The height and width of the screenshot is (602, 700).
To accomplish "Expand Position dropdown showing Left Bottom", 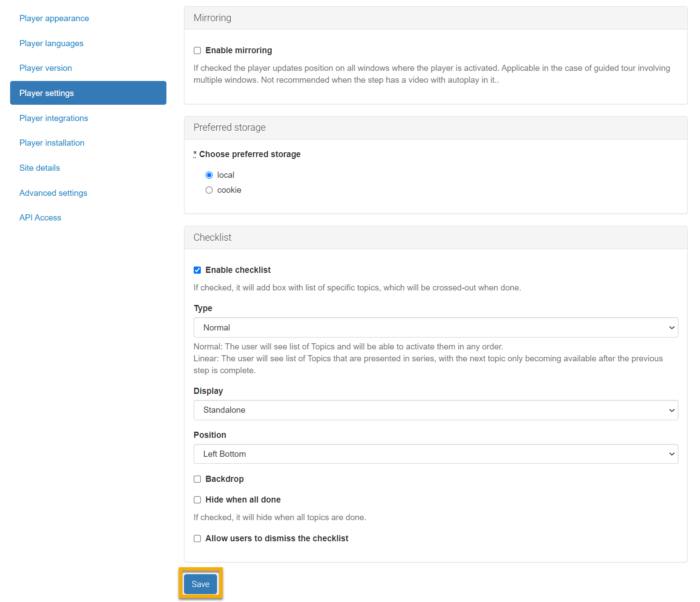I will (x=435, y=454).
